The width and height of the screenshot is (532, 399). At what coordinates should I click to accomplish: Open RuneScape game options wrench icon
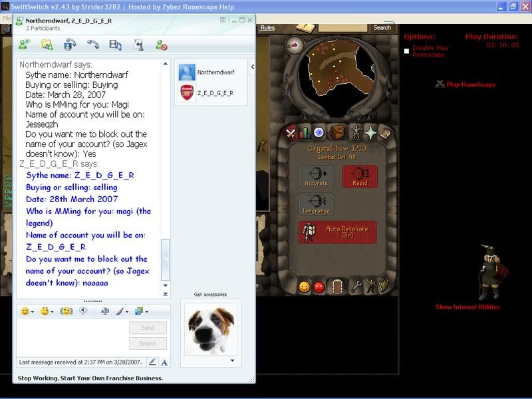click(x=356, y=287)
